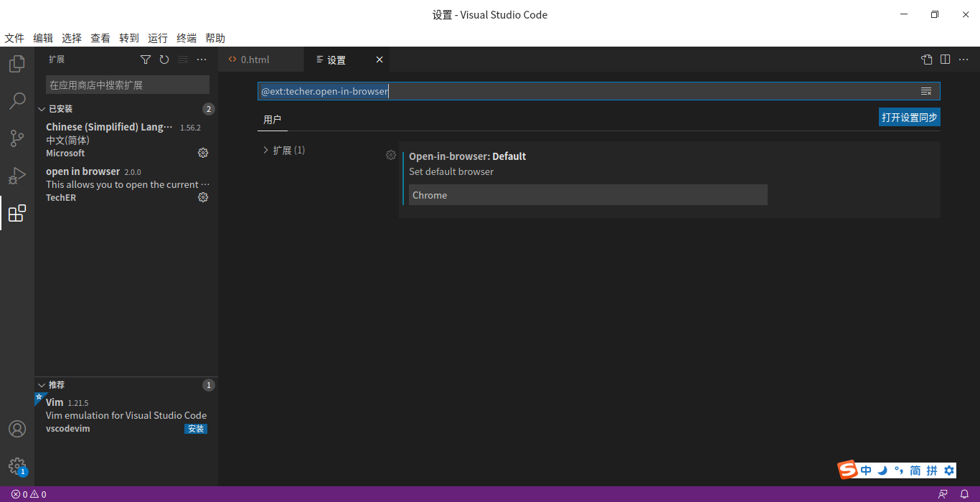Filter extensions with the funnel icon
980x502 pixels.
[146, 60]
